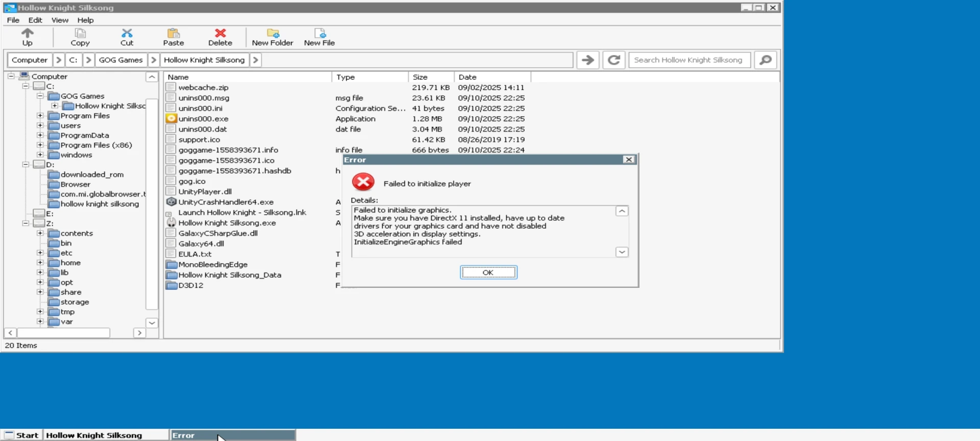Open the Edit menu

pyautogui.click(x=35, y=20)
